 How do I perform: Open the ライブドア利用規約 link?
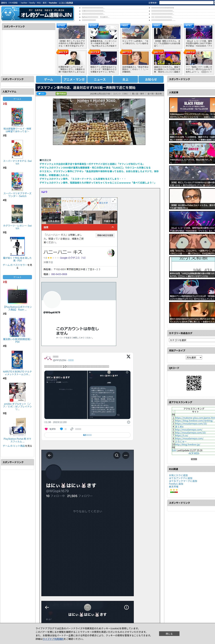coord(53,639)
